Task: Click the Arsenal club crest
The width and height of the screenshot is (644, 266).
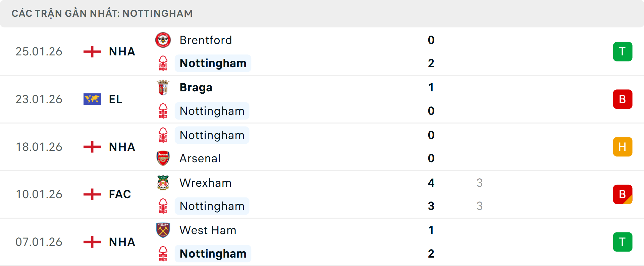Action: tap(163, 158)
